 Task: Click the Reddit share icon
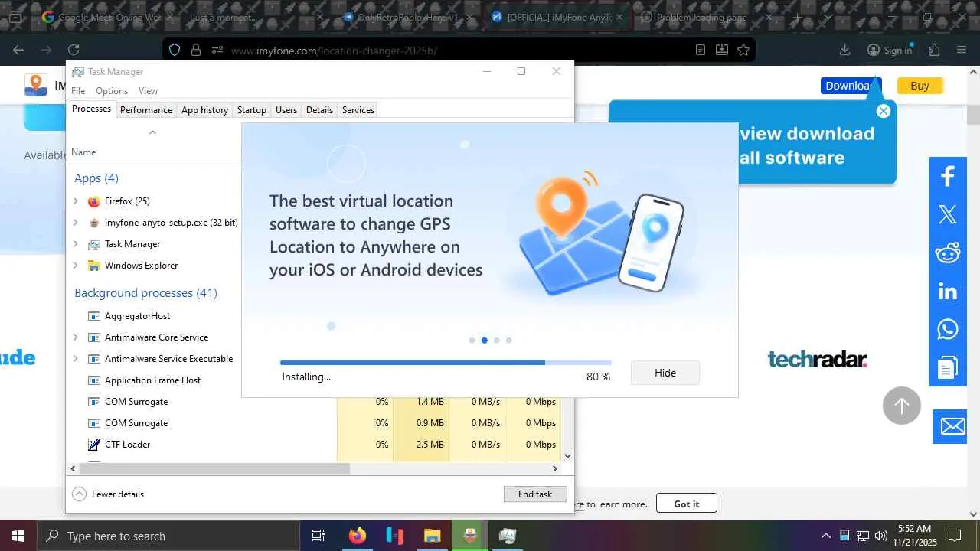click(x=948, y=253)
